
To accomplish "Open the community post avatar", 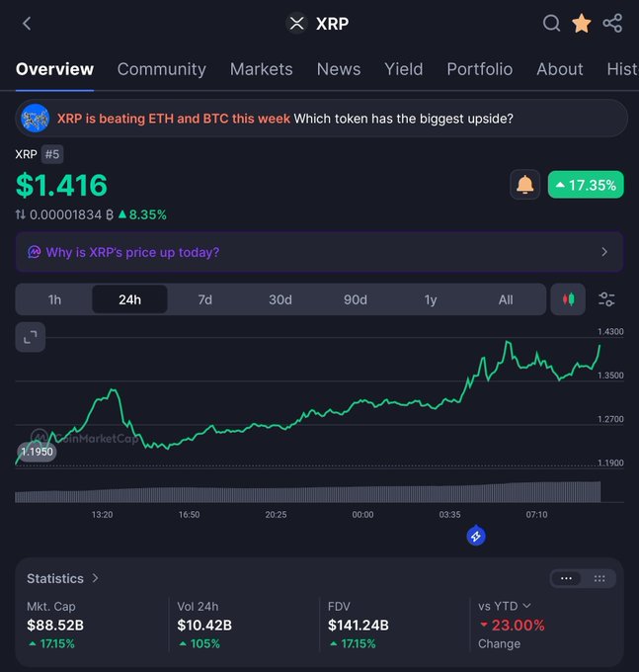I will point(36,119).
